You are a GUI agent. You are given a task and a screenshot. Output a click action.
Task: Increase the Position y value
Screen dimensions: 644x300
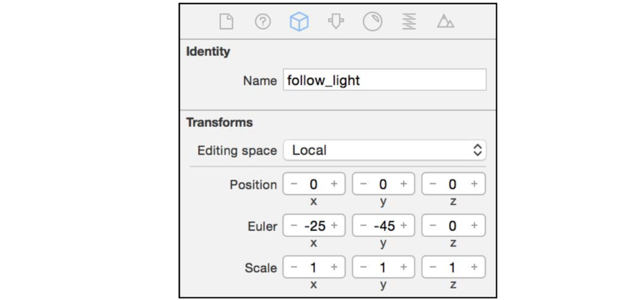pyautogui.click(x=404, y=184)
